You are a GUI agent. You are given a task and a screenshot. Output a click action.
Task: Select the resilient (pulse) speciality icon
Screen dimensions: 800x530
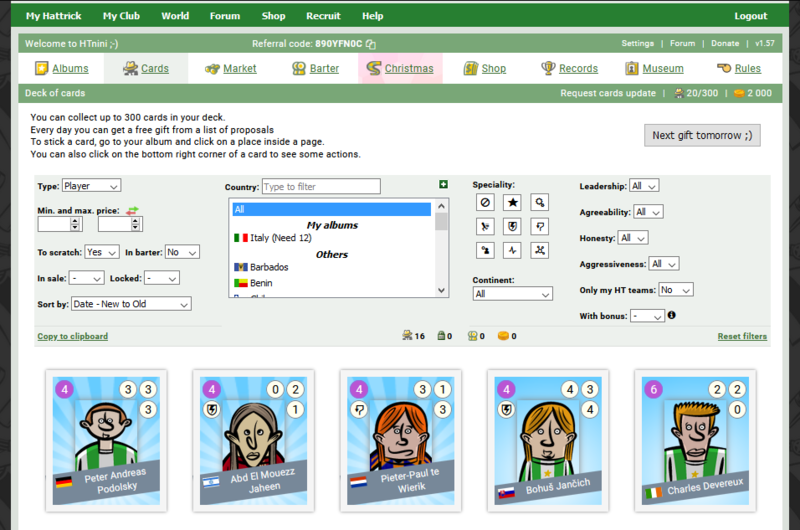click(512, 250)
